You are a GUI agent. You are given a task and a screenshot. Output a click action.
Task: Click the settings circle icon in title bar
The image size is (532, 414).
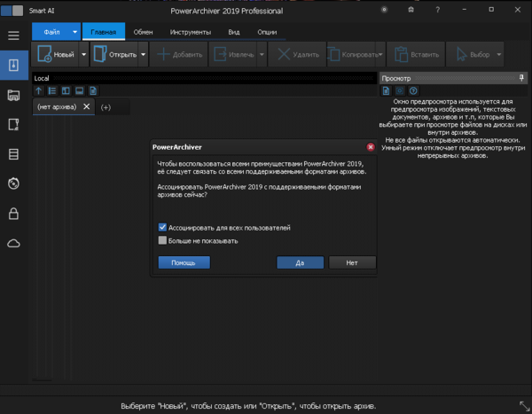coord(384,10)
